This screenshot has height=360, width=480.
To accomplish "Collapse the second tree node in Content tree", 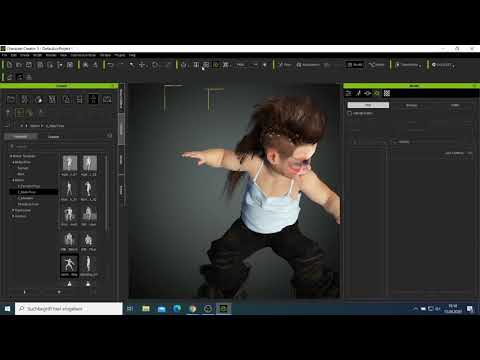I will [14, 162].
